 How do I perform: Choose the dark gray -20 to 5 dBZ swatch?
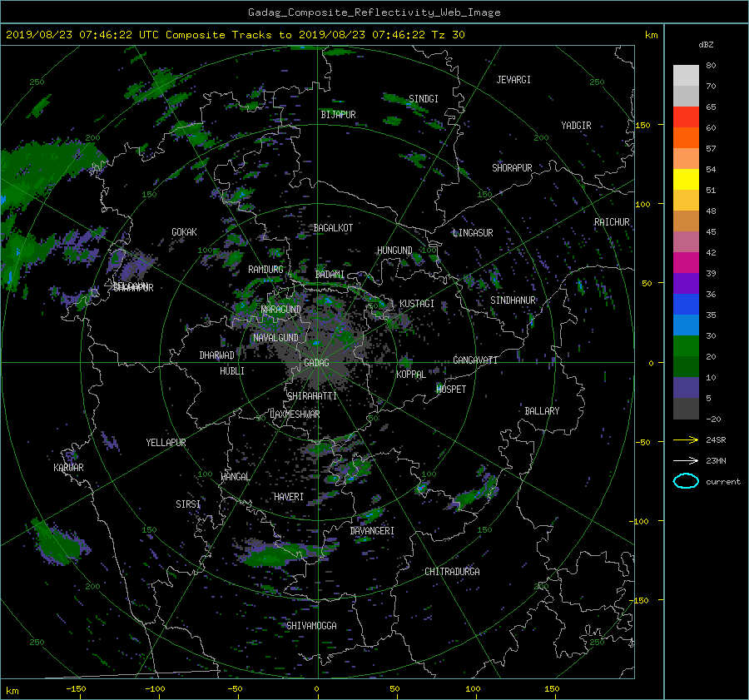pyautogui.click(x=686, y=408)
